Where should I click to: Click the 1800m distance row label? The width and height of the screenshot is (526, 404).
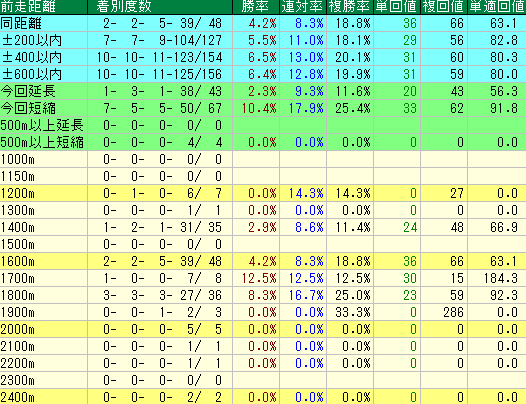[x=17, y=295]
